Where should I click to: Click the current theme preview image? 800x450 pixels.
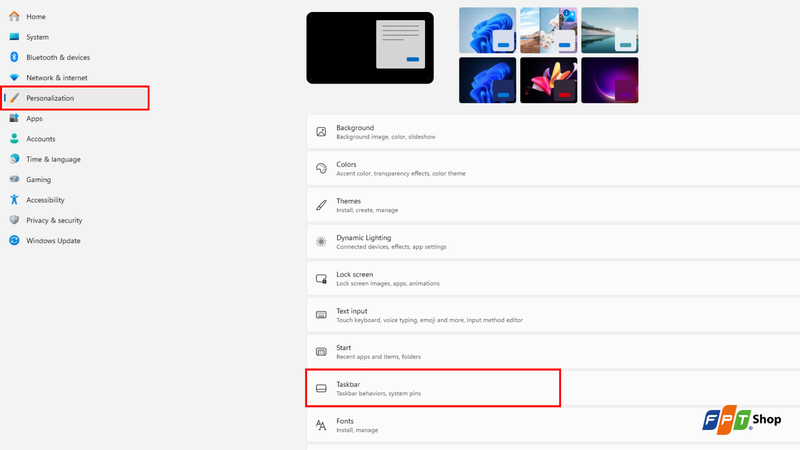[370, 48]
